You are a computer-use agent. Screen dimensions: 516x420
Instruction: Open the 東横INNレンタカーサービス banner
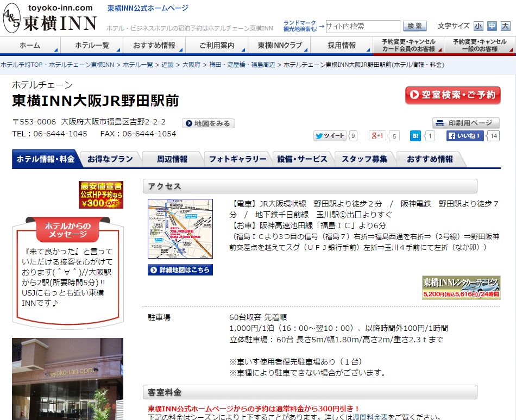point(461,287)
